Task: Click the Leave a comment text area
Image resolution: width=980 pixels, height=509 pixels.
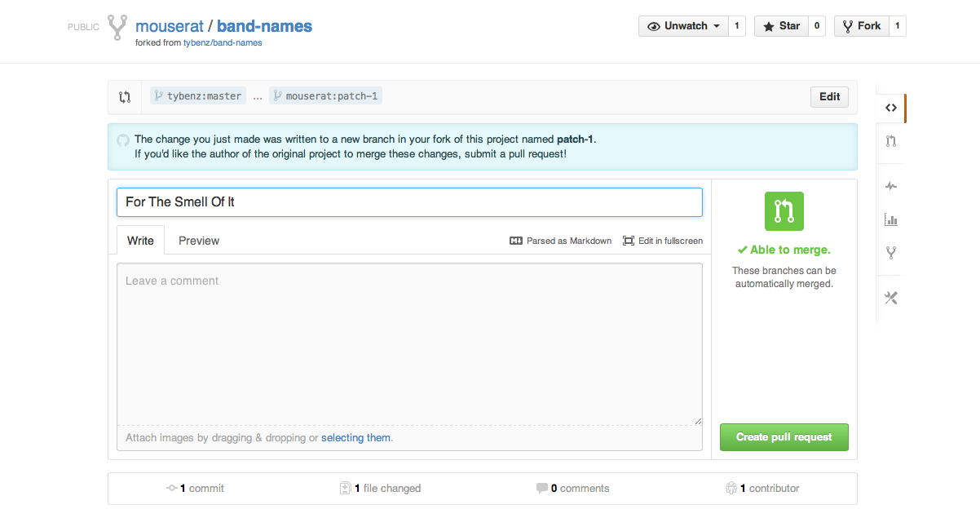Action: (409, 343)
